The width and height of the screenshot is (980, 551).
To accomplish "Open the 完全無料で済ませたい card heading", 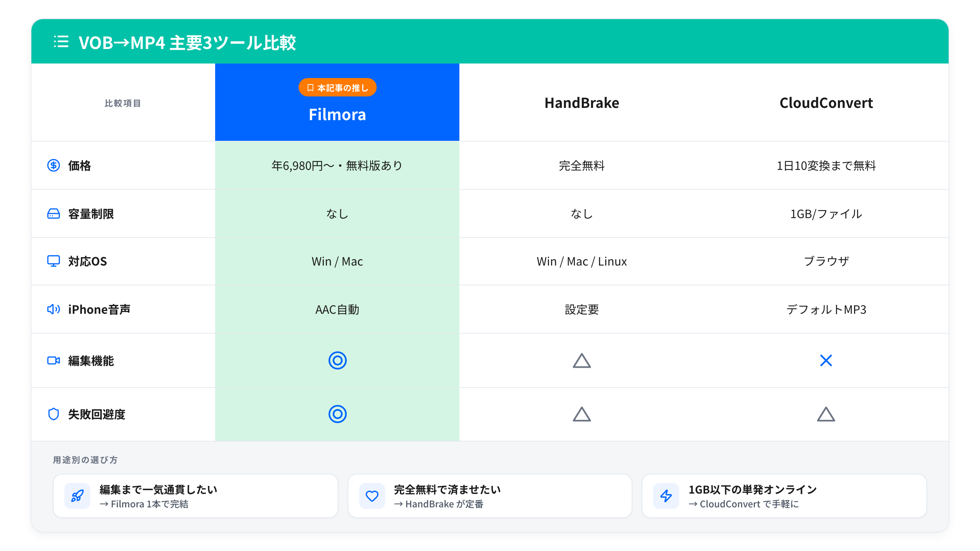I will [448, 489].
